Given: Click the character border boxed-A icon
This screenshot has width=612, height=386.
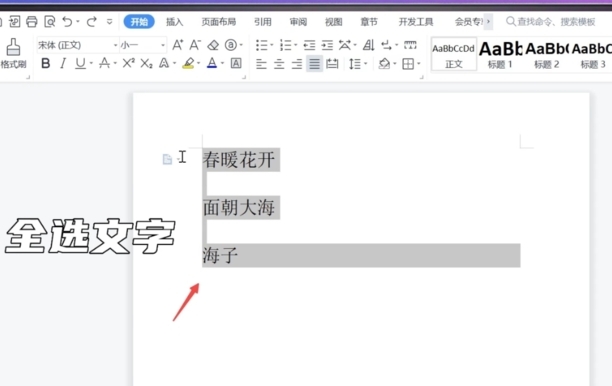Looking at the screenshot, I should pos(236,63).
